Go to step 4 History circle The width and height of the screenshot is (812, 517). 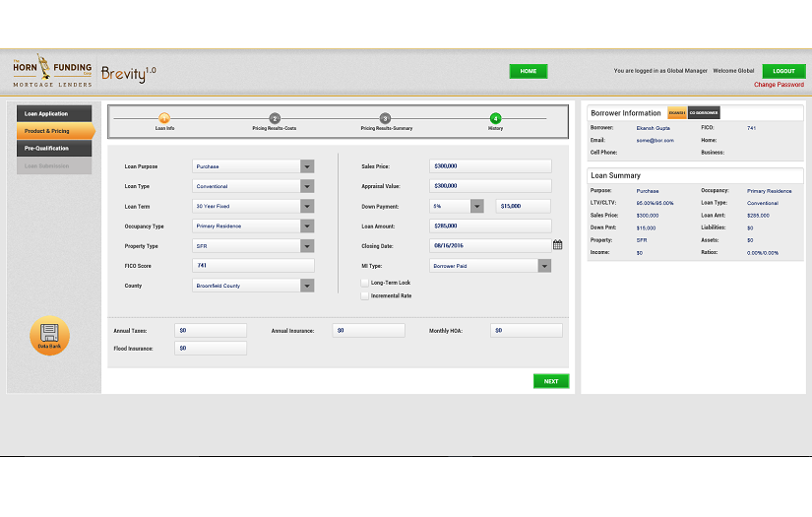pyautogui.click(x=495, y=118)
